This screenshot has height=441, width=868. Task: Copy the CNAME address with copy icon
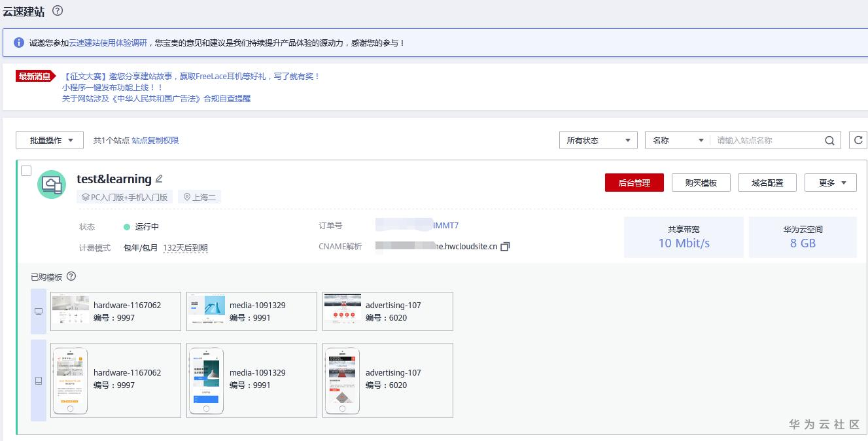pyautogui.click(x=505, y=247)
